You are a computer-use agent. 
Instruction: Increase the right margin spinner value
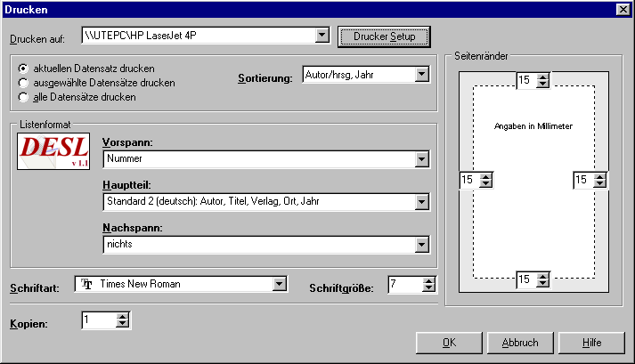click(x=599, y=176)
